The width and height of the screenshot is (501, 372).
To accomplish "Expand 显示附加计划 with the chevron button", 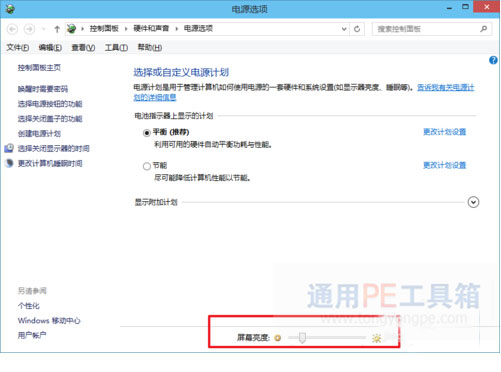I will point(473,202).
